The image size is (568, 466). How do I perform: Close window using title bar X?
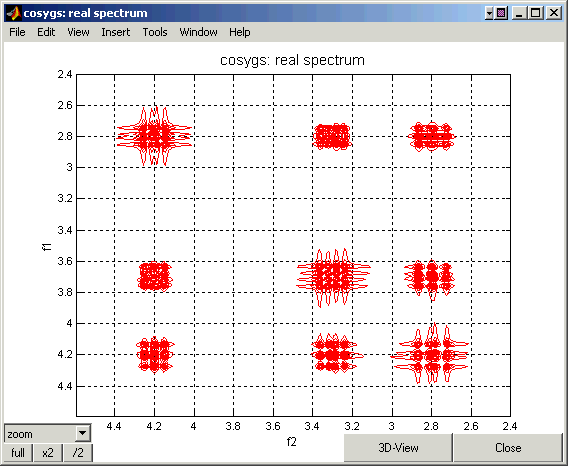point(554,14)
